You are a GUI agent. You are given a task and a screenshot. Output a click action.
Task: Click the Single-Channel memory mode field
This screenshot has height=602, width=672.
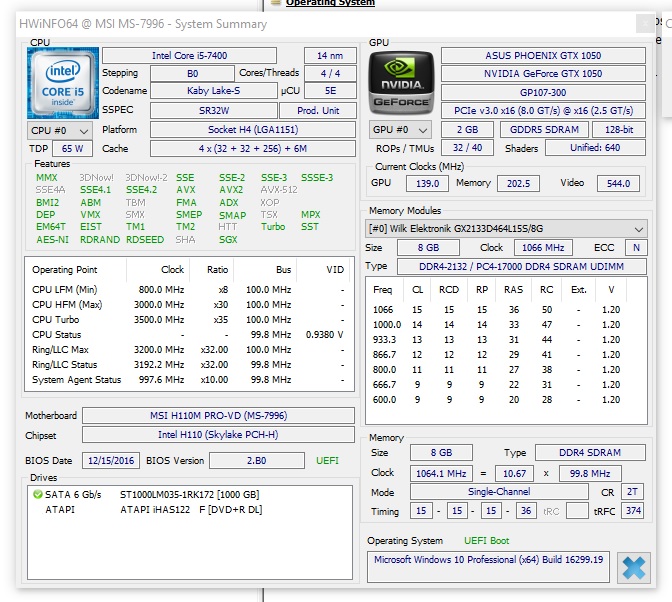pyautogui.click(x=499, y=492)
